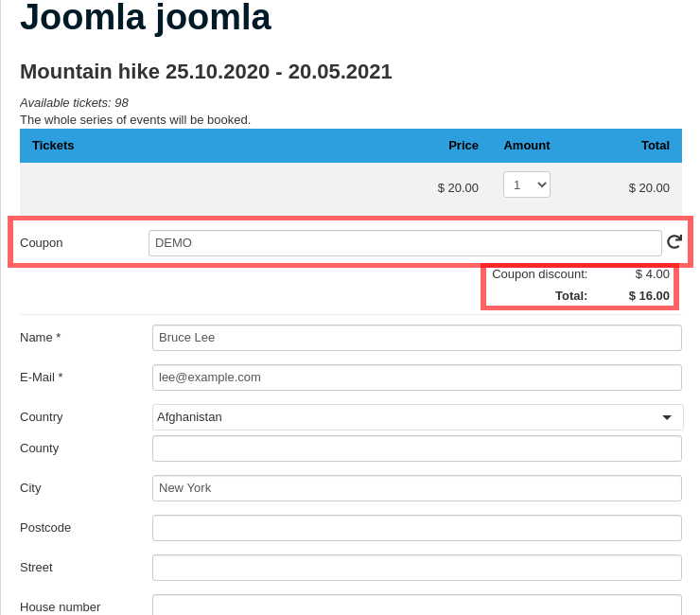
Task: Select the E-Mail input field
Action: pyautogui.click(x=416, y=378)
